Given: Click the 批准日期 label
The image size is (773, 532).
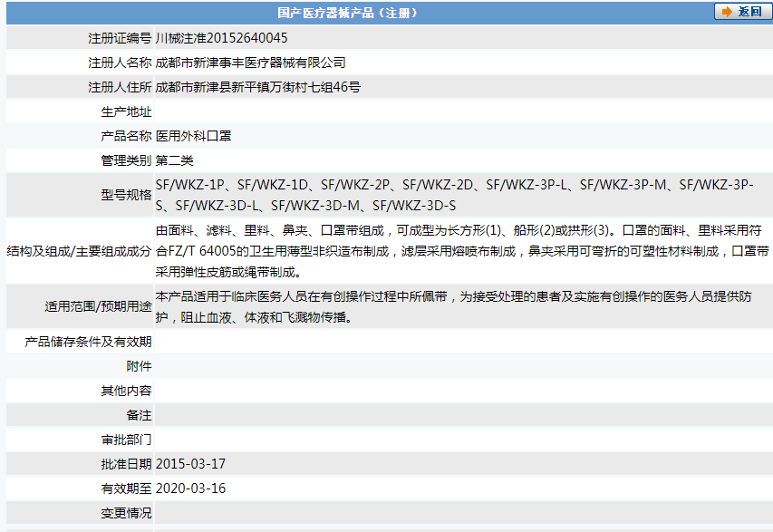Looking at the screenshot, I should pyautogui.click(x=126, y=464).
